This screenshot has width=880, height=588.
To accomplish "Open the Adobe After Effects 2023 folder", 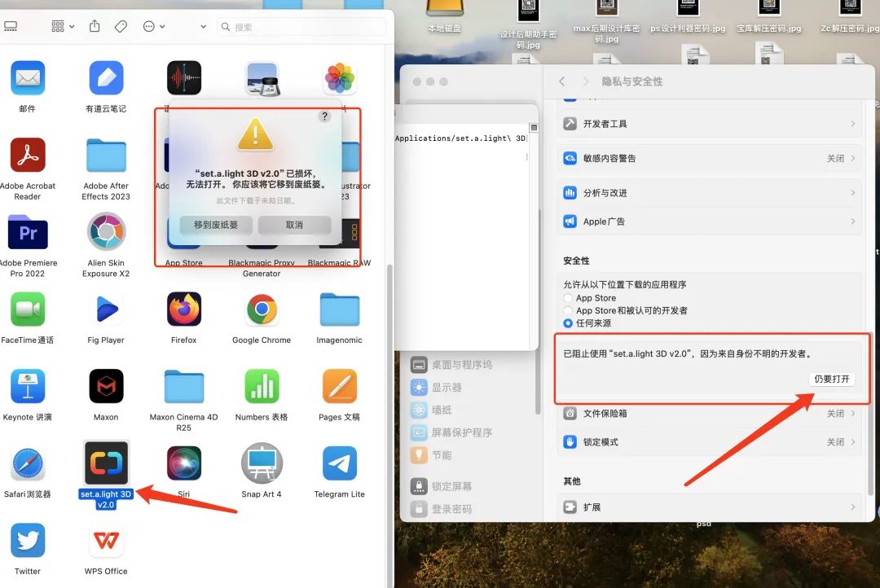I will (x=106, y=155).
